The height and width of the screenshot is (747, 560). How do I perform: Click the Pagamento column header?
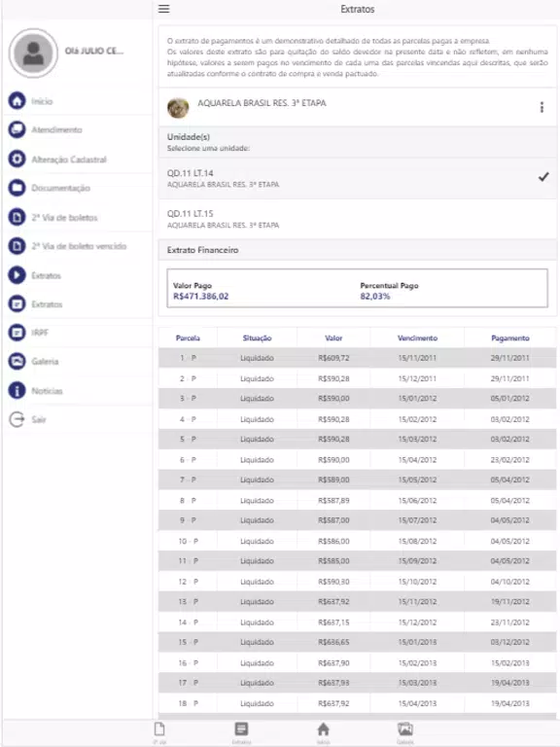[510, 338]
